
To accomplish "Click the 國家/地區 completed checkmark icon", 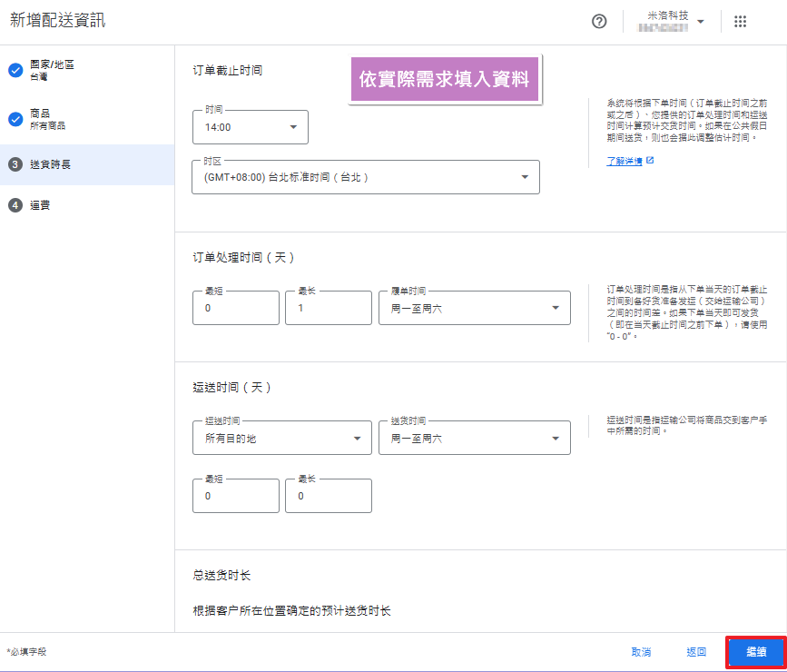I will pyautogui.click(x=15, y=70).
